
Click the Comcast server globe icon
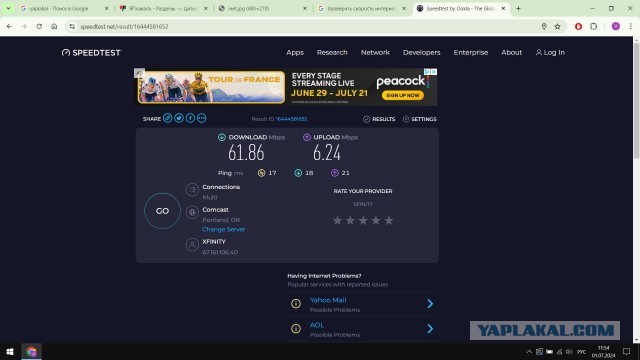pyautogui.click(x=192, y=212)
